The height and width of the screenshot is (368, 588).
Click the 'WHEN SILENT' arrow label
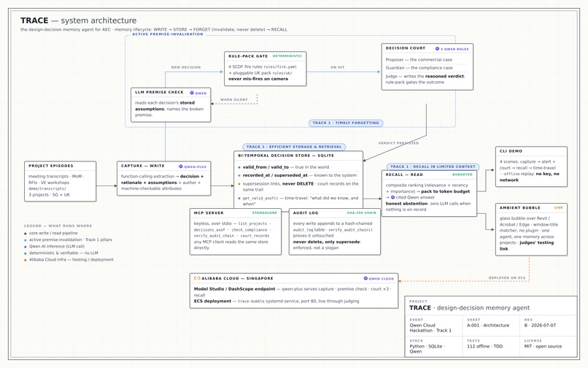click(234, 100)
